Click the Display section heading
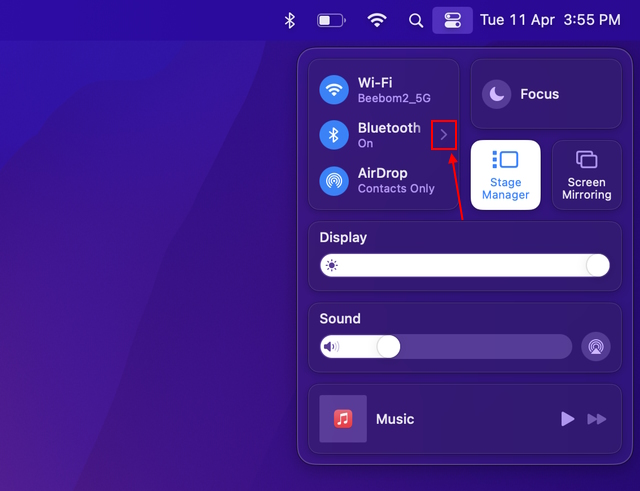The image size is (640, 491). (x=343, y=238)
